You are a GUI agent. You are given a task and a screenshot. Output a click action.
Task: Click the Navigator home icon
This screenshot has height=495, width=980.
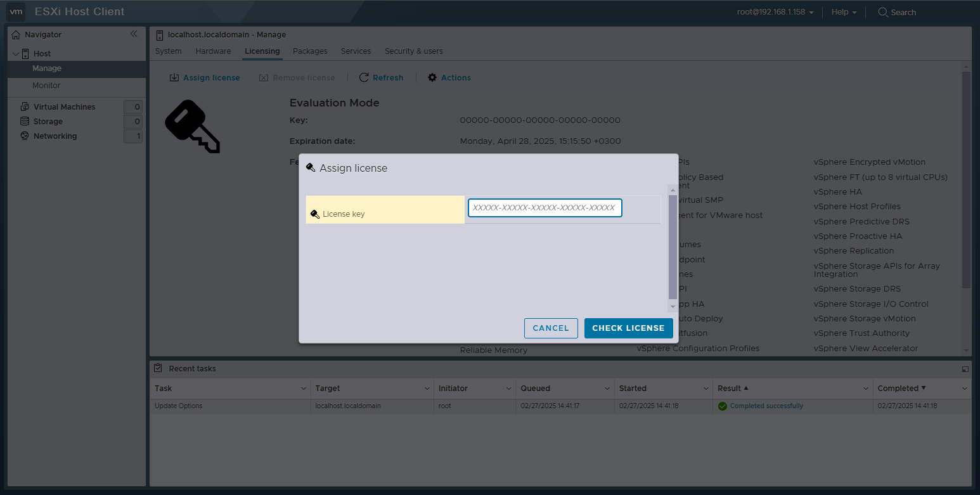[x=16, y=35]
